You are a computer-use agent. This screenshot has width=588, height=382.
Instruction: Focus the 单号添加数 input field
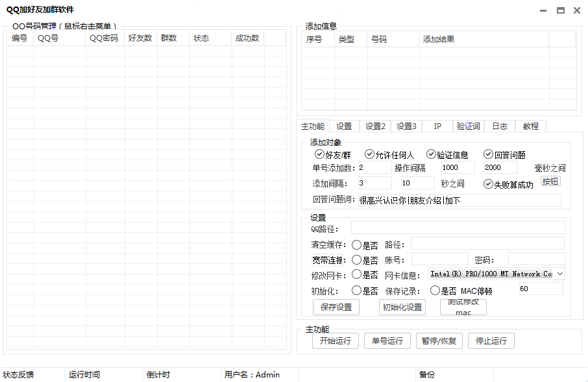click(x=374, y=167)
